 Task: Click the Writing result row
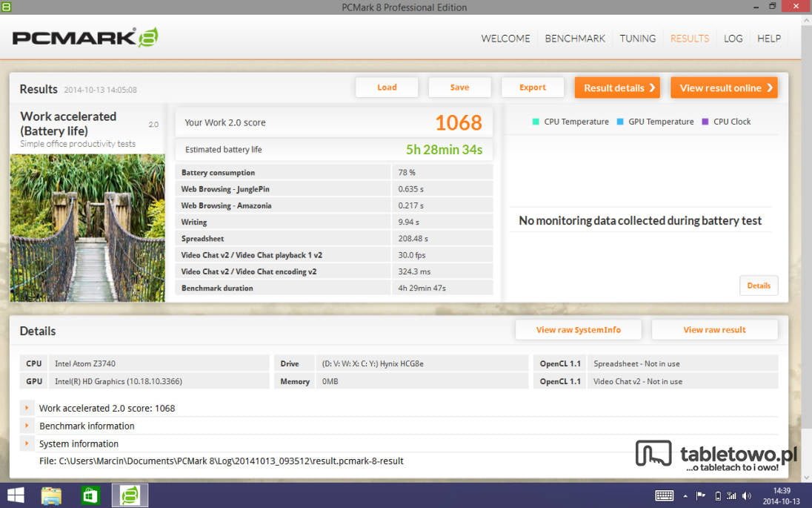point(334,222)
